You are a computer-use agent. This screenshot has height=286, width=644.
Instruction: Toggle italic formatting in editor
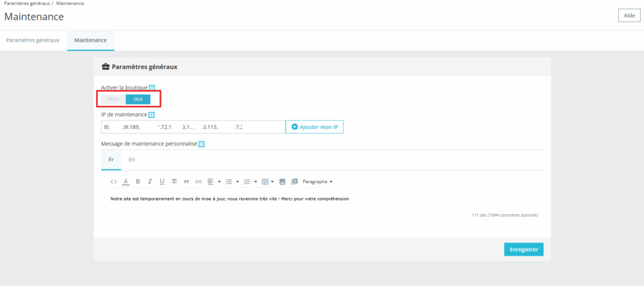(150, 181)
